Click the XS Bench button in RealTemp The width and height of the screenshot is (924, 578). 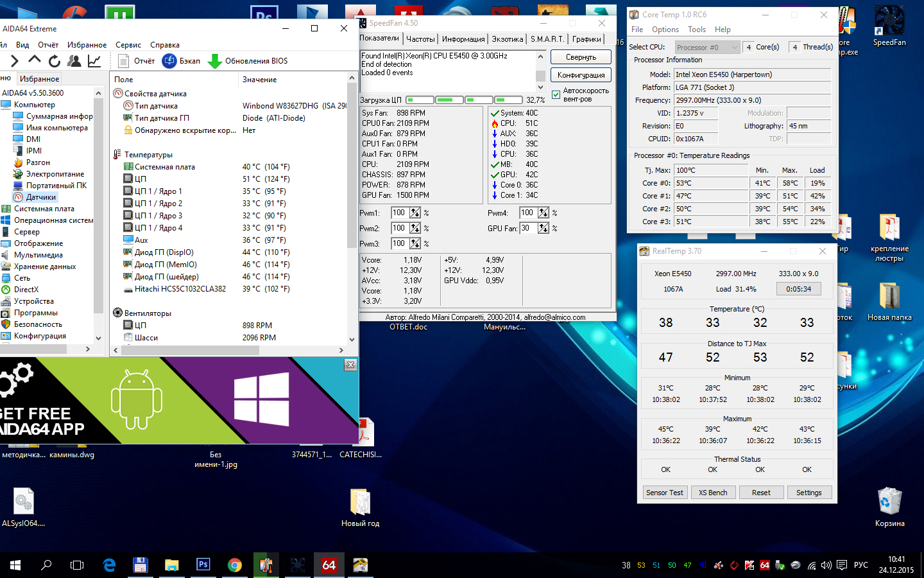pyautogui.click(x=713, y=493)
